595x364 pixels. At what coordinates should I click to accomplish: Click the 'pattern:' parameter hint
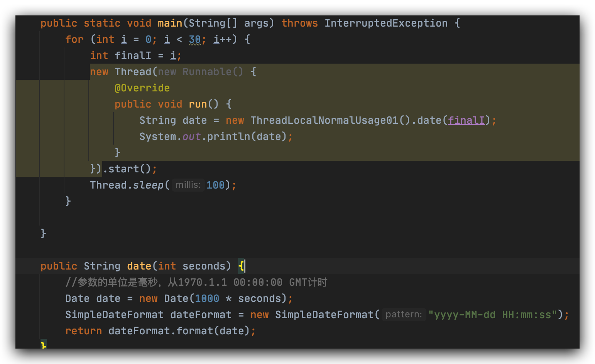coord(404,315)
